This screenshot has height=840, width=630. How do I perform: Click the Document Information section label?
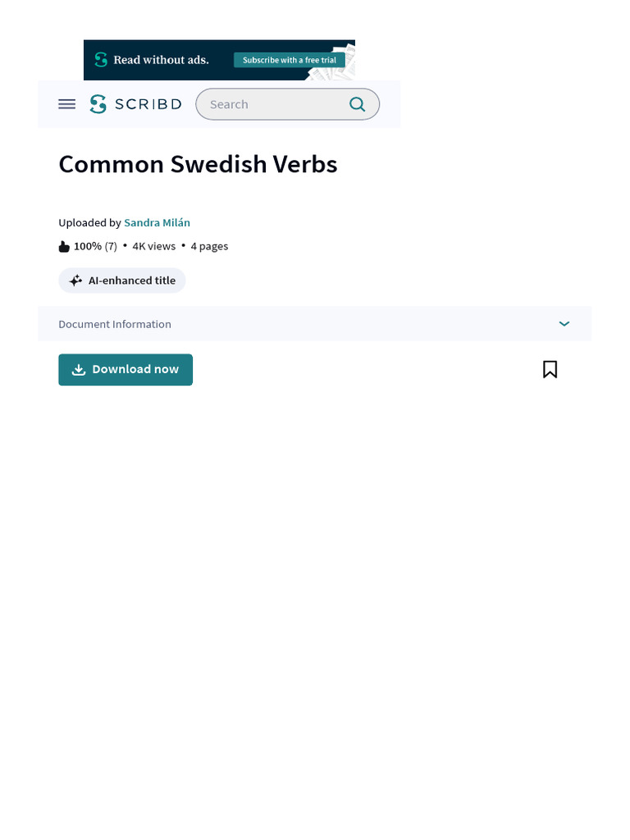click(x=115, y=324)
